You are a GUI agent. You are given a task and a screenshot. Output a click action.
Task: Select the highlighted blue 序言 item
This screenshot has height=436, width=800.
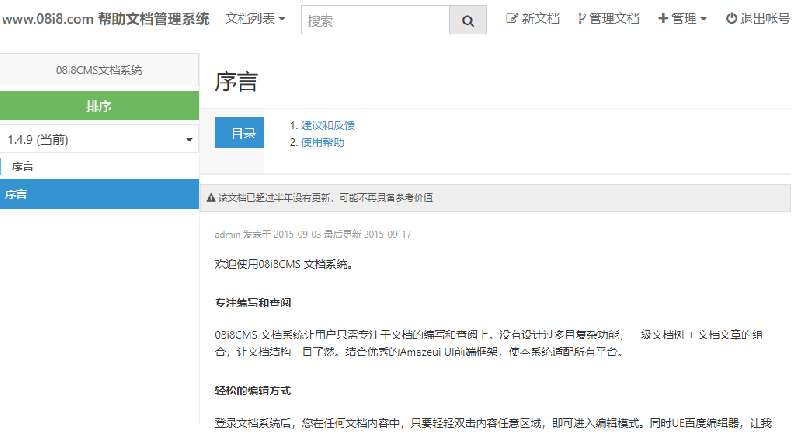tap(99, 194)
